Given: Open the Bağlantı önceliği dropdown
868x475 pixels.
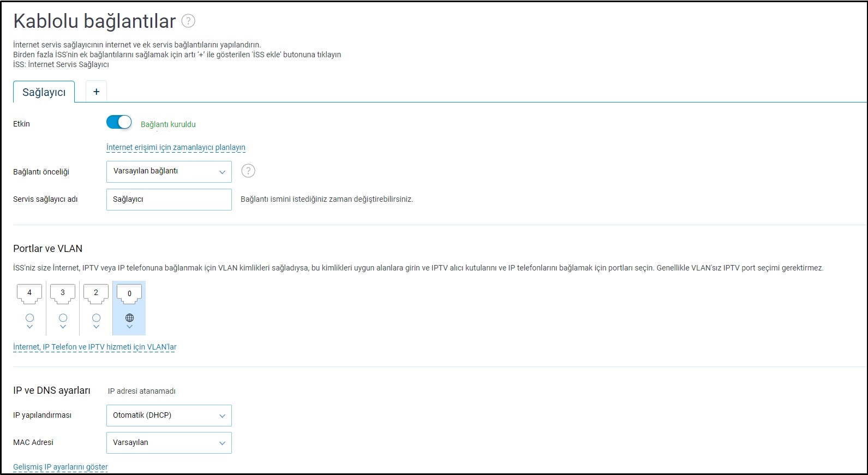Looking at the screenshot, I should pos(169,171).
